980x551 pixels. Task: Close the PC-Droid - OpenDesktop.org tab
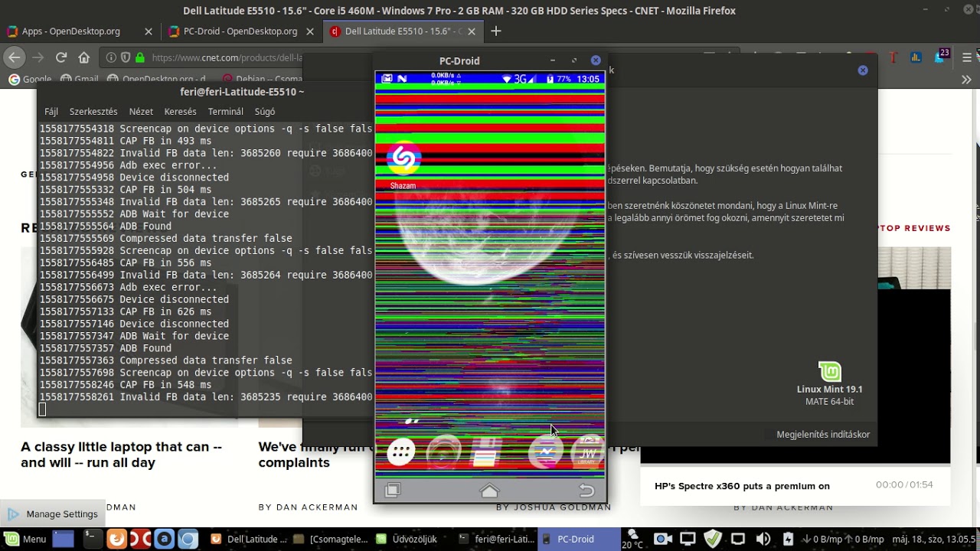click(310, 31)
